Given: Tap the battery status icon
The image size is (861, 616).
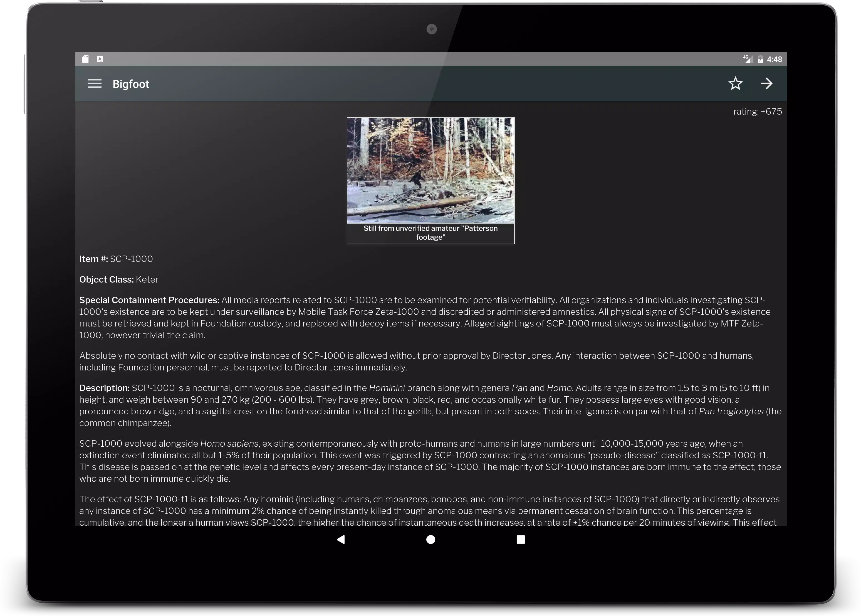Looking at the screenshot, I should coord(760,59).
